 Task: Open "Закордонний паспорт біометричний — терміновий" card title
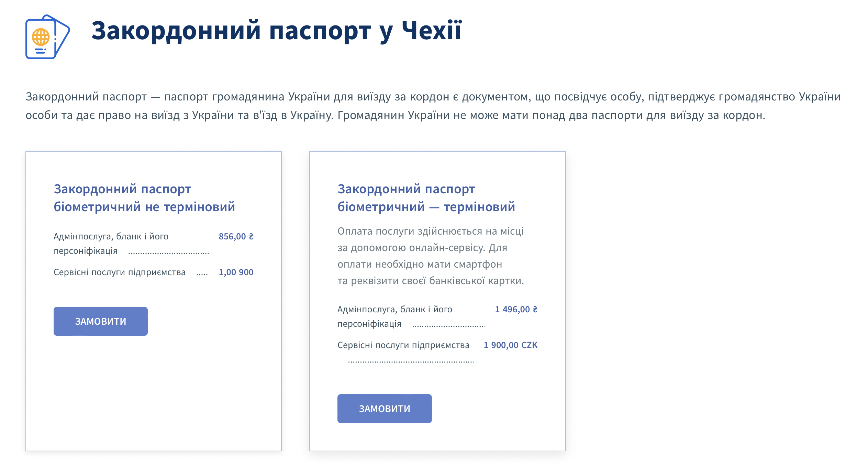click(x=426, y=198)
